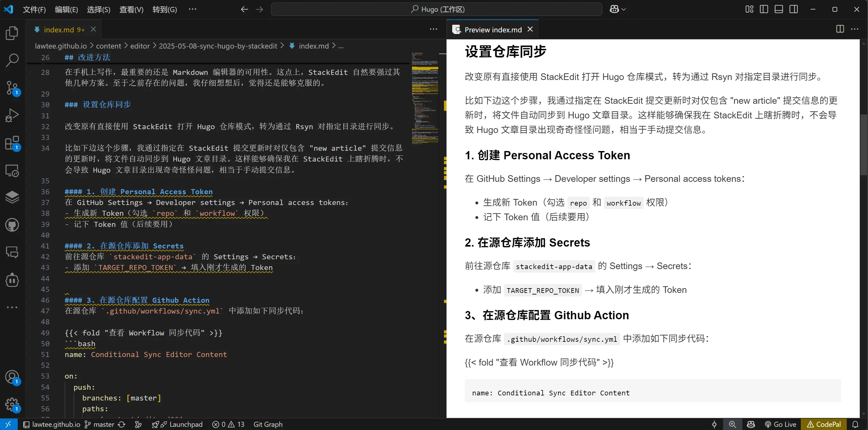Synchronize changes icon next to master
The image size is (868, 430).
(122, 424)
